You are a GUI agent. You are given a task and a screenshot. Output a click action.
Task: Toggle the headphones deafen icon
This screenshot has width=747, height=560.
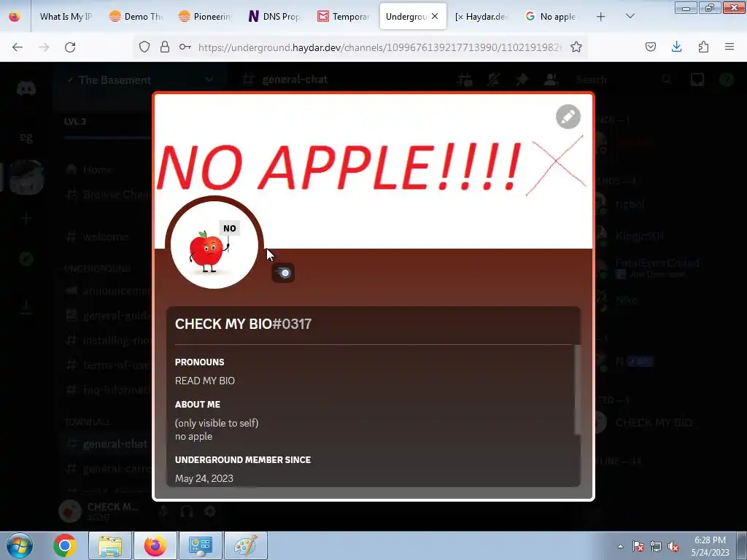pos(186,511)
